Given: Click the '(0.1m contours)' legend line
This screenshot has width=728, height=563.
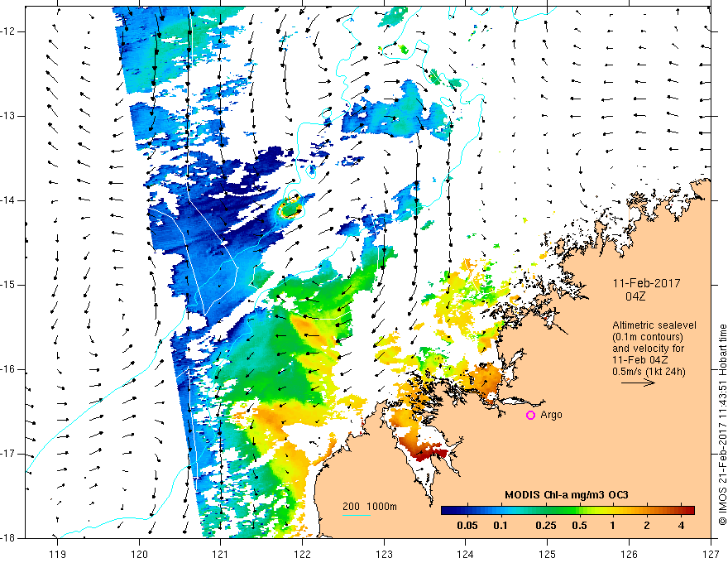Looking at the screenshot, I should point(648,337).
